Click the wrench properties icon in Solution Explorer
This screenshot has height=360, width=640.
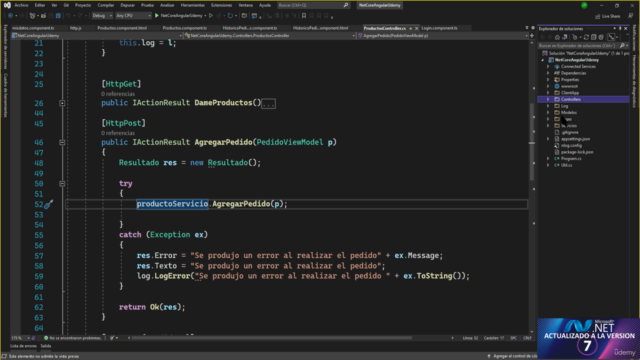(x=611, y=37)
